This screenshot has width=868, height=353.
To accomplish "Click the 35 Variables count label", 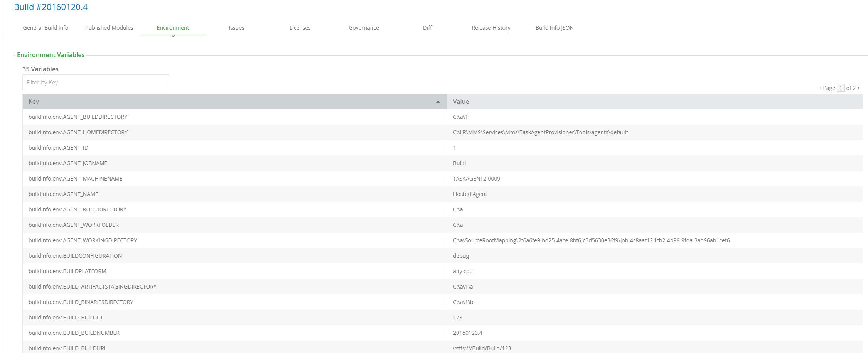I will click(40, 69).
